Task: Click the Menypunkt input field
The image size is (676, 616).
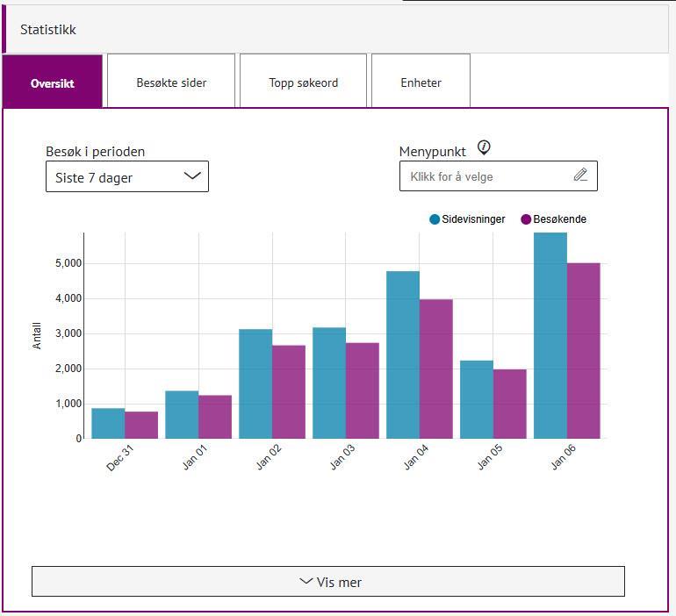Action: click(487, 176)
